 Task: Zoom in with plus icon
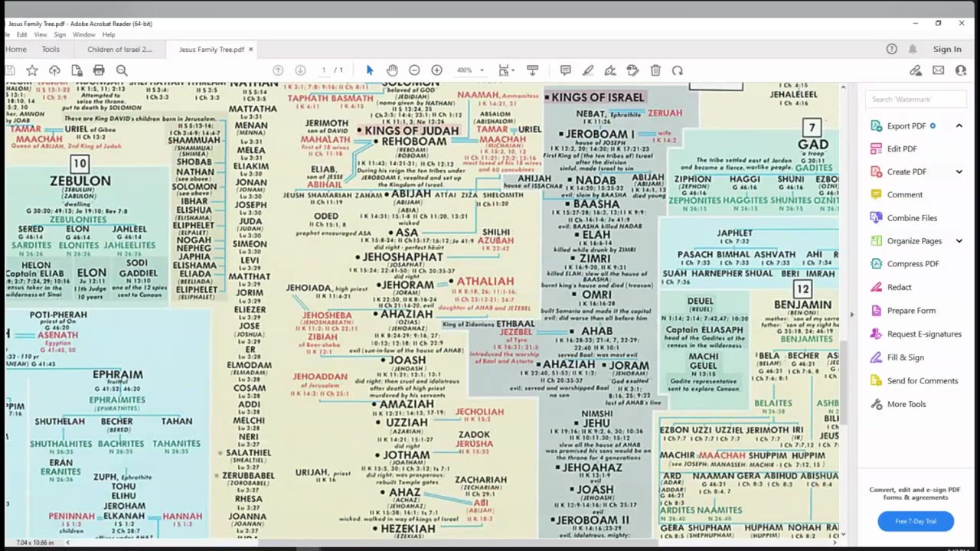[x=436, y=70]
